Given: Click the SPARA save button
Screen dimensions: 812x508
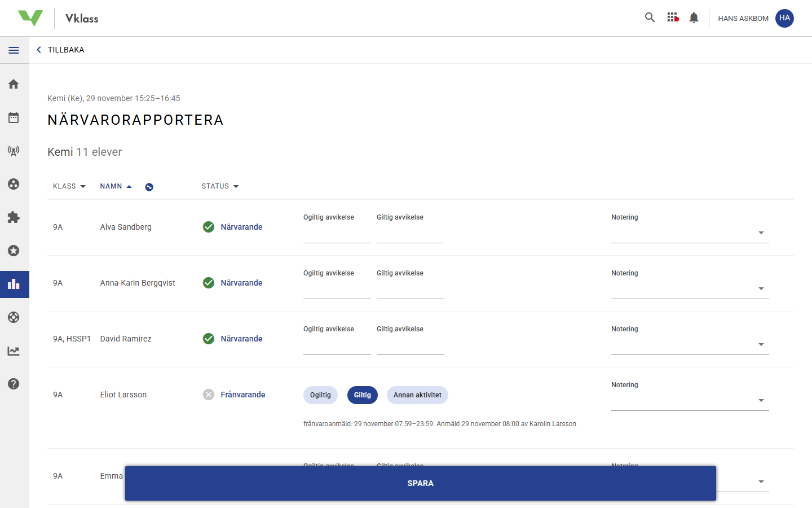Looking at the screenshot, I should pos(421,483).
